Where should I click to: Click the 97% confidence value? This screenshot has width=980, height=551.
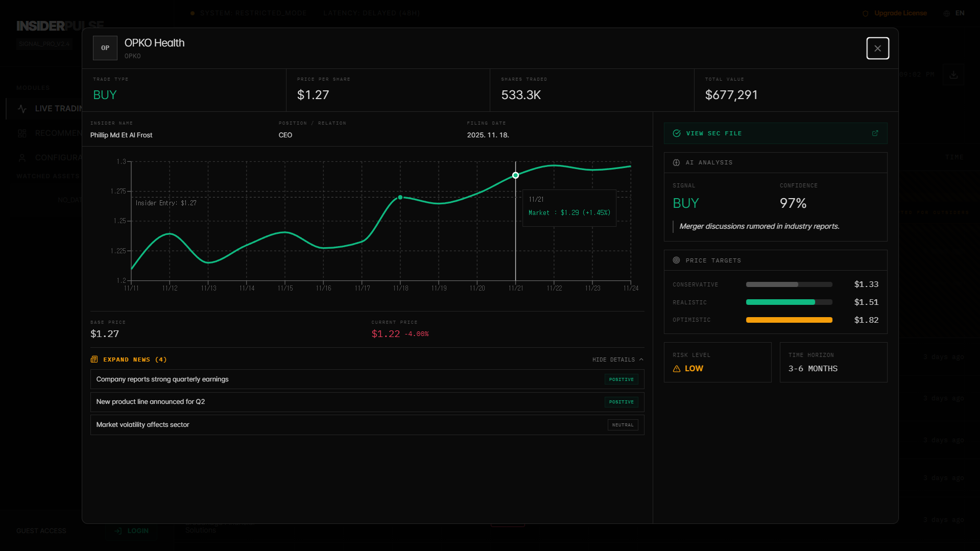(793, 203)
